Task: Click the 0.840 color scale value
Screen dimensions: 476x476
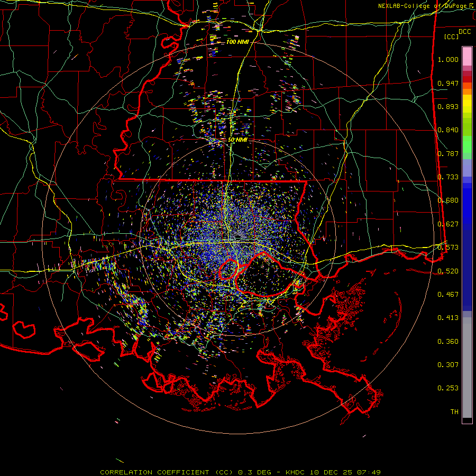Action: pos(448,130)
